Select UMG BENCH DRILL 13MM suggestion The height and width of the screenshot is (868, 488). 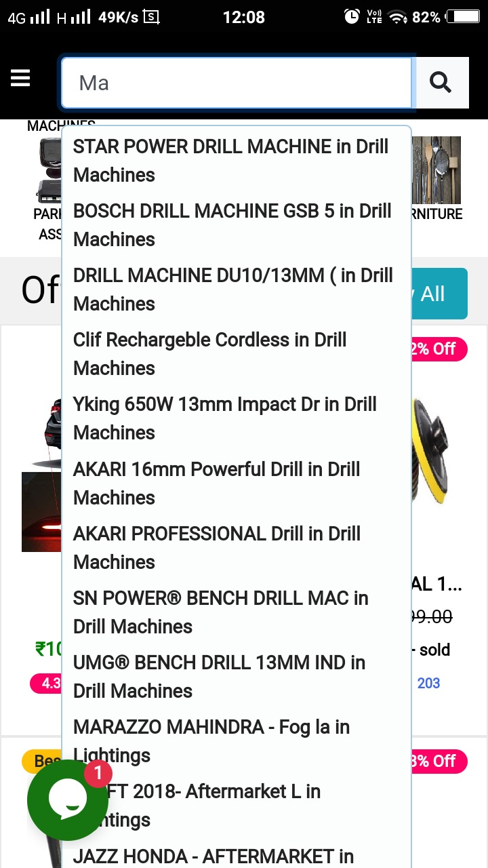[x=219, y=677]
